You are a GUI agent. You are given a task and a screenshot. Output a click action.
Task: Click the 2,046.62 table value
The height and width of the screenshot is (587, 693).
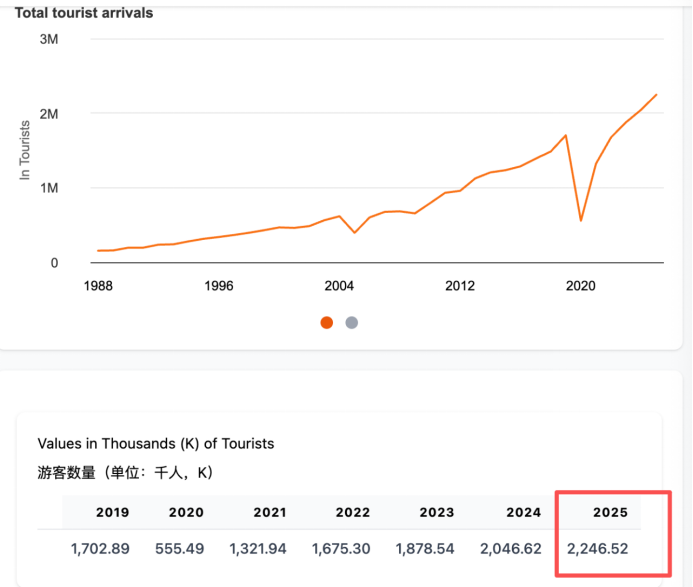pos(510,549)
